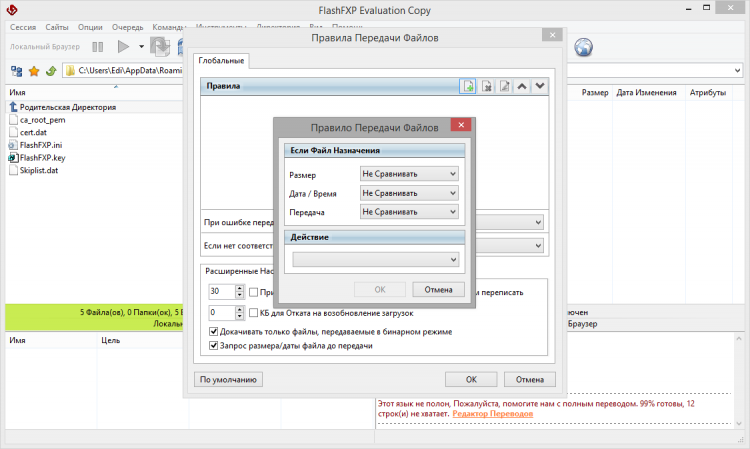The height and width of the screenshot is (449, 750).
Task: Click the green up-directory arrow icon
Action: (51, 71)
